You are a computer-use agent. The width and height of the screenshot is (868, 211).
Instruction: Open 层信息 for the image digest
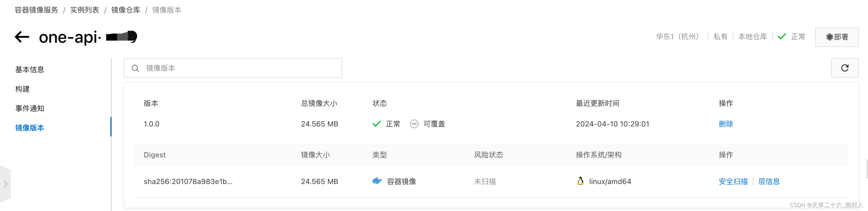pyautogui.click(x=769, y=181)
